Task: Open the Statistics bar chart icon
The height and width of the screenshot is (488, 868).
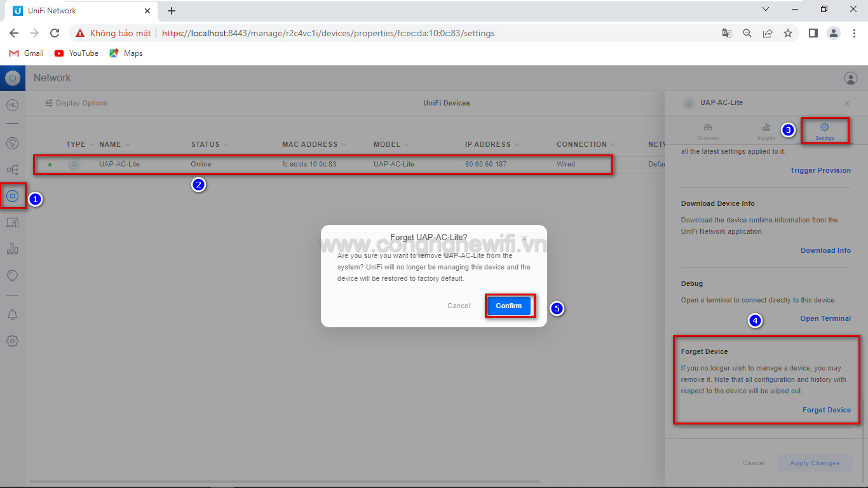Action: click(x=12, y=249)
